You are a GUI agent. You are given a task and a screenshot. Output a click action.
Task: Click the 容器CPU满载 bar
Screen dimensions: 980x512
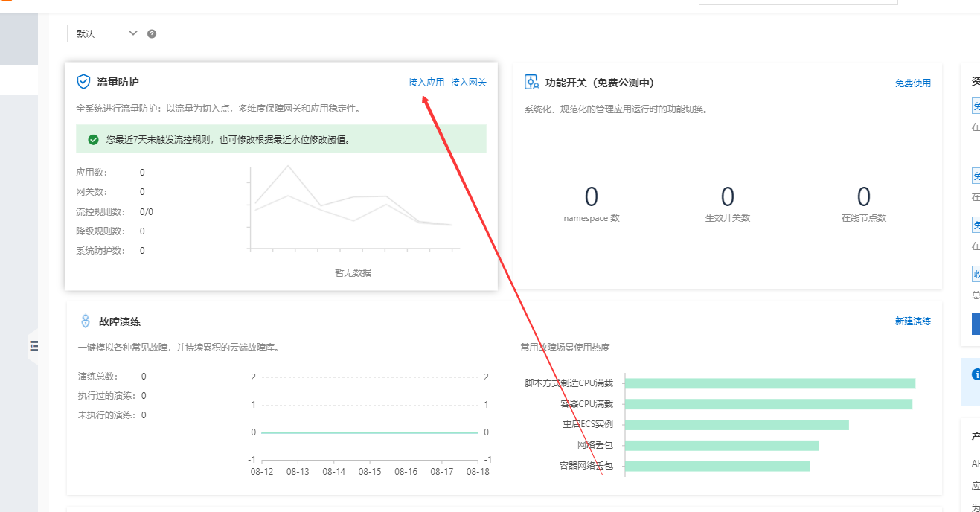click(769, 404)
